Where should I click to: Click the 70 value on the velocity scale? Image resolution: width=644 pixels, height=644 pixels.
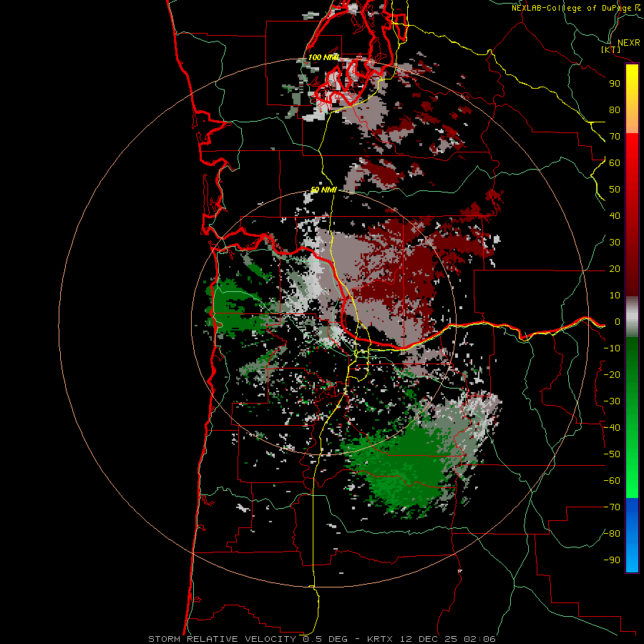click(x=615, y=137)
